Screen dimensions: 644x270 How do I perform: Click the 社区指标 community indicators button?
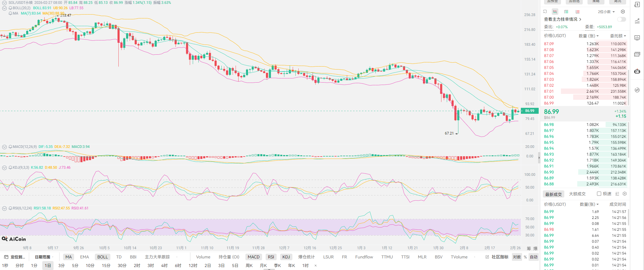(497, 257)
